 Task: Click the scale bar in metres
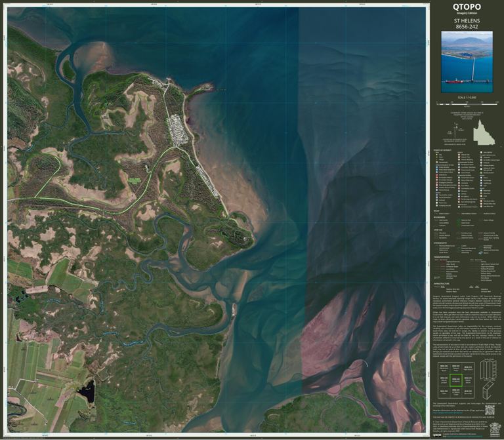click(467, 104)
